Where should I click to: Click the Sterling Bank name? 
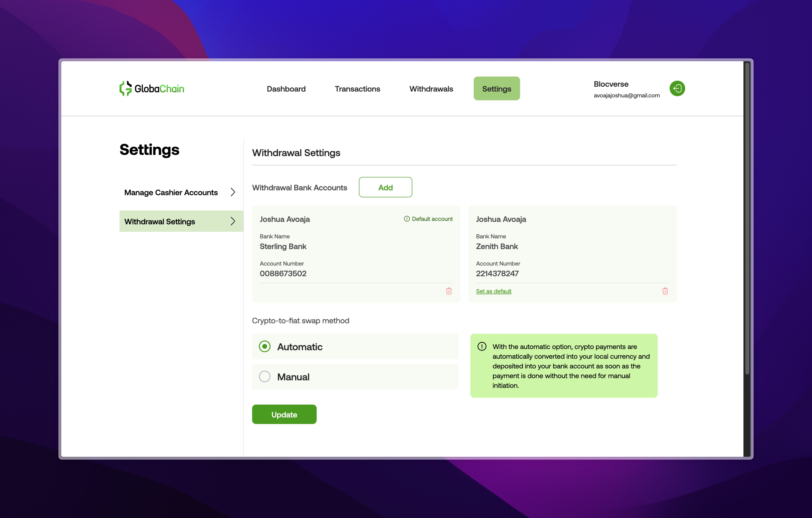click(283, 246)
